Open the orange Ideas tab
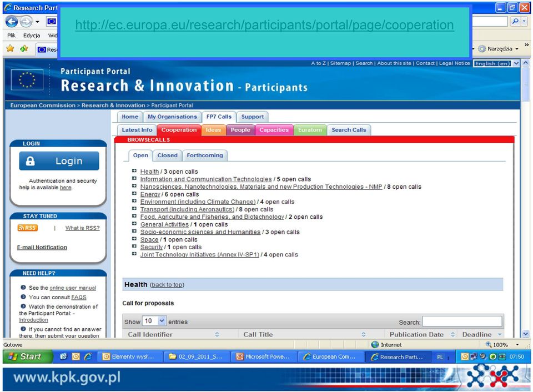The height and width of the screenshot is (392, 533). [x=213, y=130]
